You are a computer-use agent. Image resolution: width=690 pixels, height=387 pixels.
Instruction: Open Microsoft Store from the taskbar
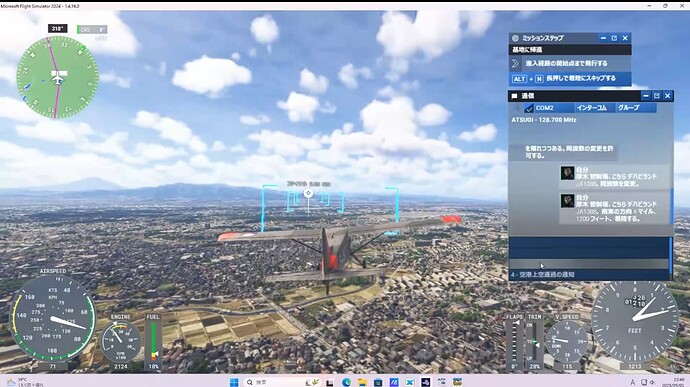coord(378,382)
